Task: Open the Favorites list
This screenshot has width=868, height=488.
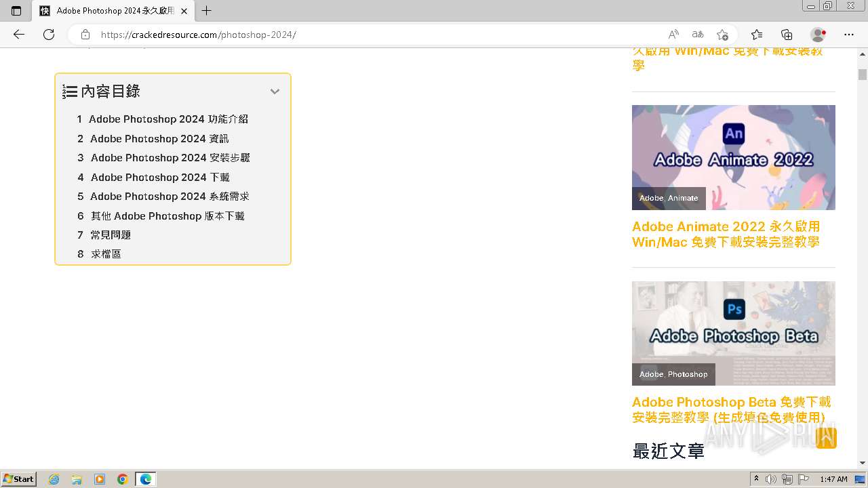Action: (757, 35)
